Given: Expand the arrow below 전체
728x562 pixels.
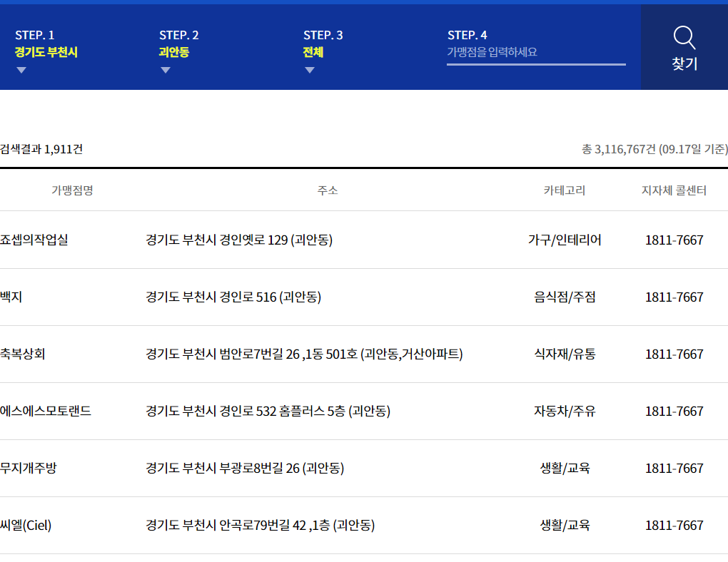Looking at the screenshot, I should click(310, 70).
